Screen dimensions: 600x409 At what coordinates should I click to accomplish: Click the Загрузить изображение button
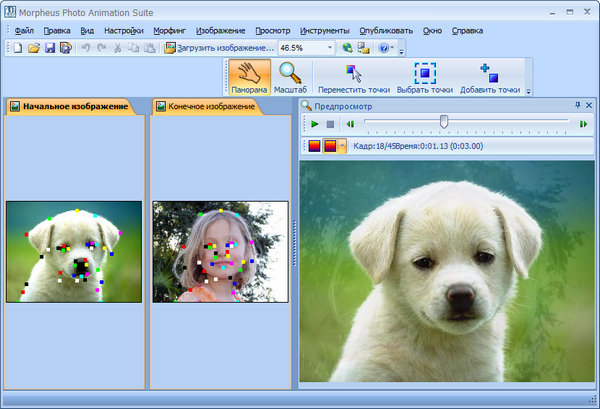pyautogui.click(x=218, y=48)
